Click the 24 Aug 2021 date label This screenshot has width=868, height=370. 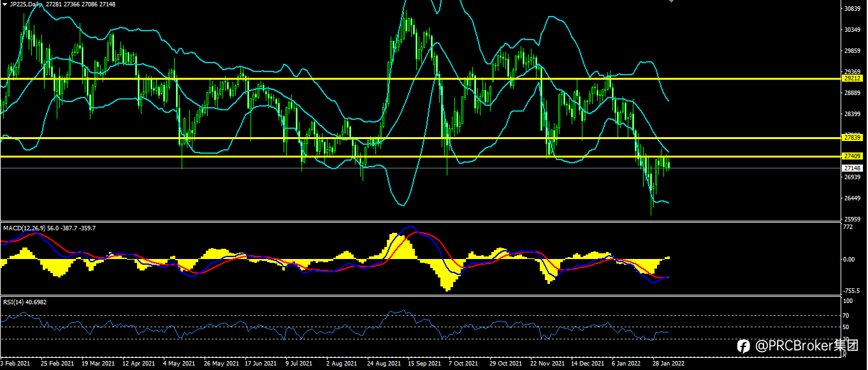[x=383, y=364]
